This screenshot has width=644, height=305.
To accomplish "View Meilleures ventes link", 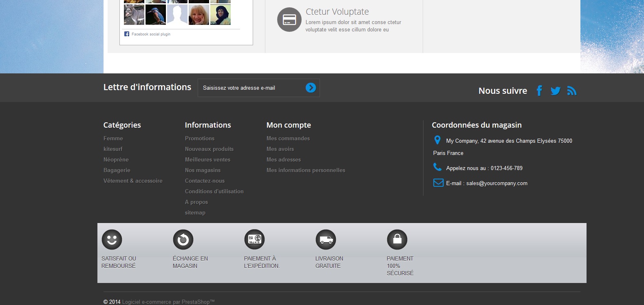I will 208,159.
